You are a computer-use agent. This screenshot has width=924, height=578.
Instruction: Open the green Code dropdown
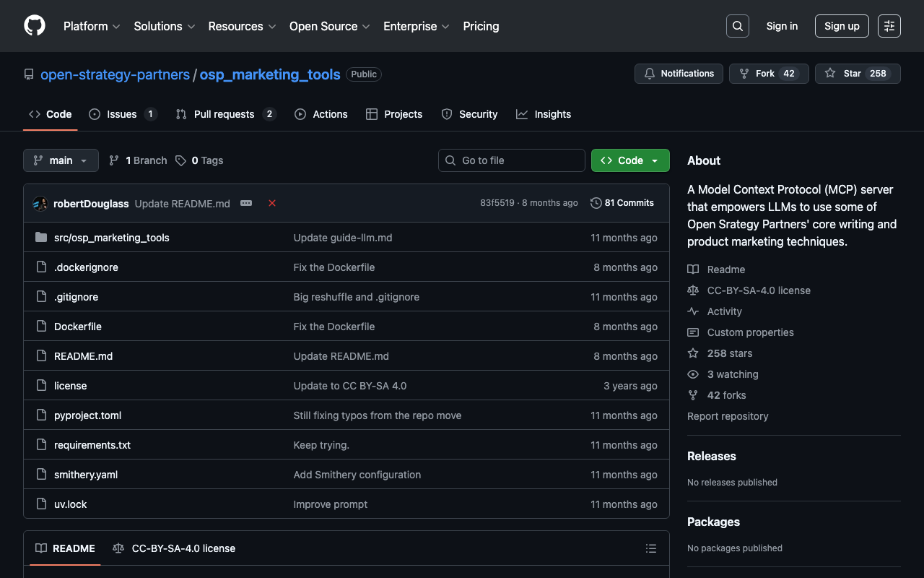(630, 160)
